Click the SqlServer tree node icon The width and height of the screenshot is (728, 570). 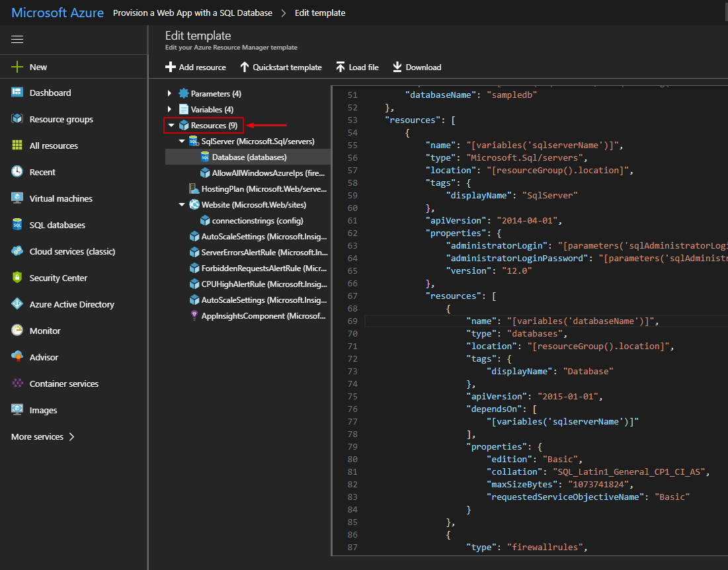(x=194, y=141)
